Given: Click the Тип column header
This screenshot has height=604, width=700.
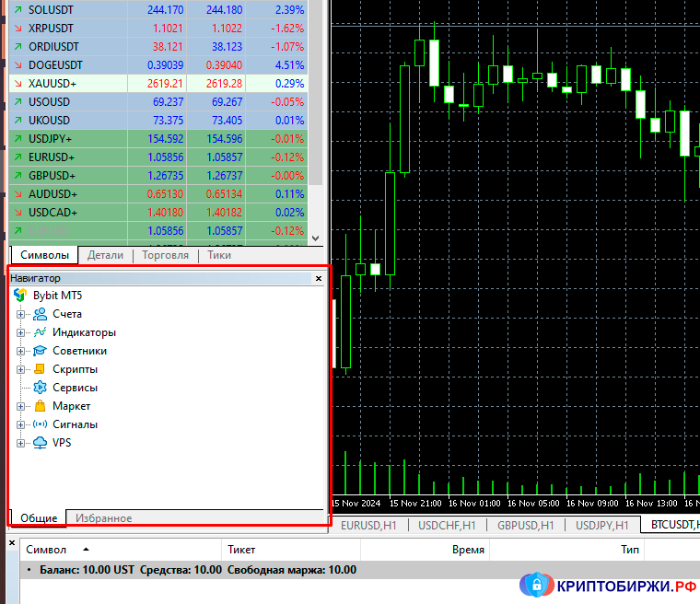Looking at the screenshot, I should (567, 550).
